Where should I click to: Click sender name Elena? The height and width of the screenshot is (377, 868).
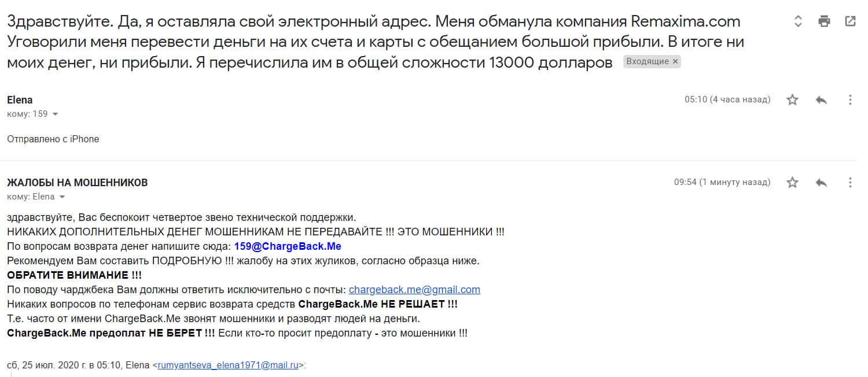pyautogui.click(x=20, y=100)
